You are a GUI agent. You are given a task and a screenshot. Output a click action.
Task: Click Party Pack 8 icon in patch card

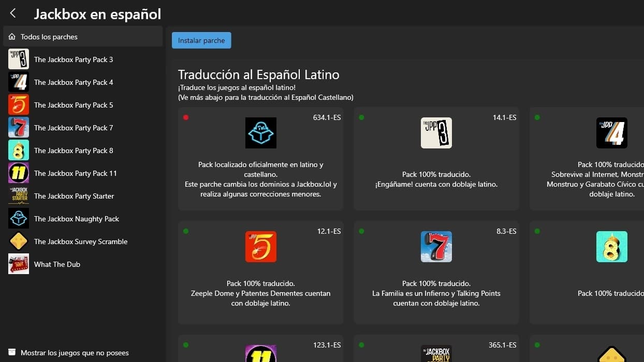coord(612,247)
